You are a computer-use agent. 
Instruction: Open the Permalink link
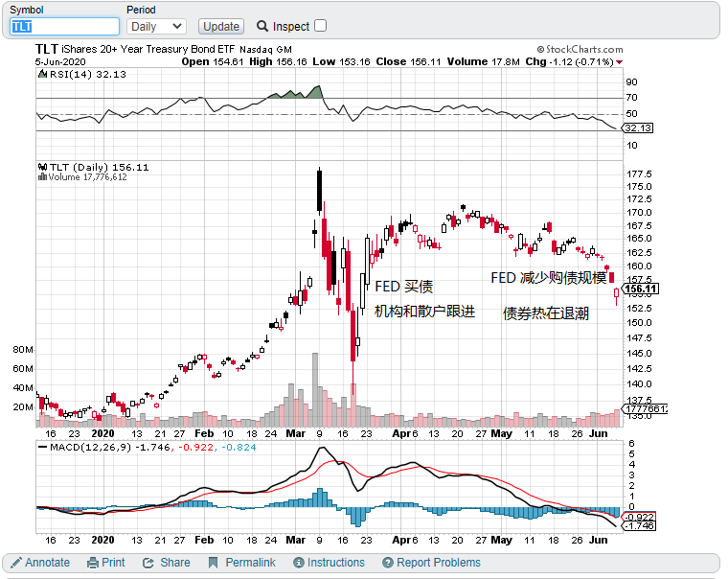250,563
